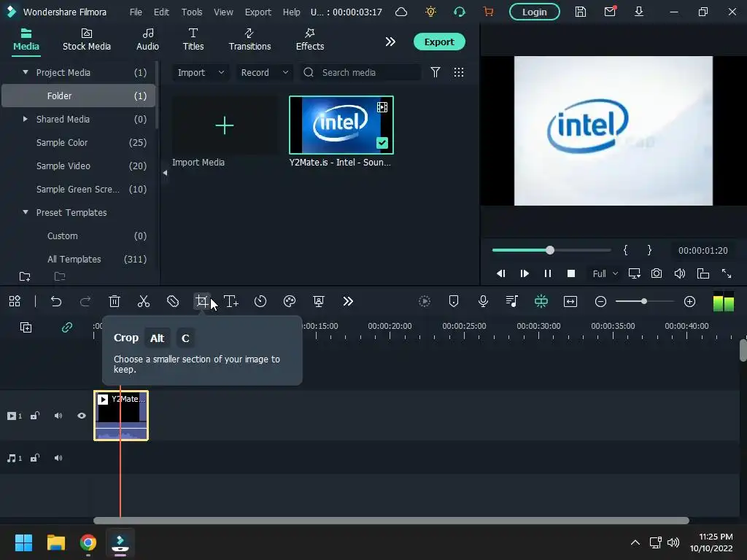The height and width of the screenshot is (560, 747).
Task: Filter media with funnel icon
Action: (x=436, y=72)
